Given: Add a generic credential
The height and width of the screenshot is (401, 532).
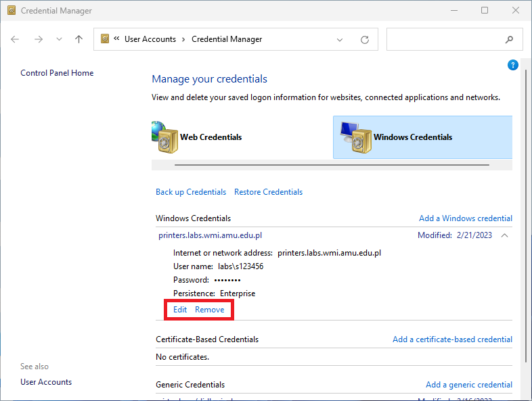Looking at the screenshot, I should coord(469,385).
